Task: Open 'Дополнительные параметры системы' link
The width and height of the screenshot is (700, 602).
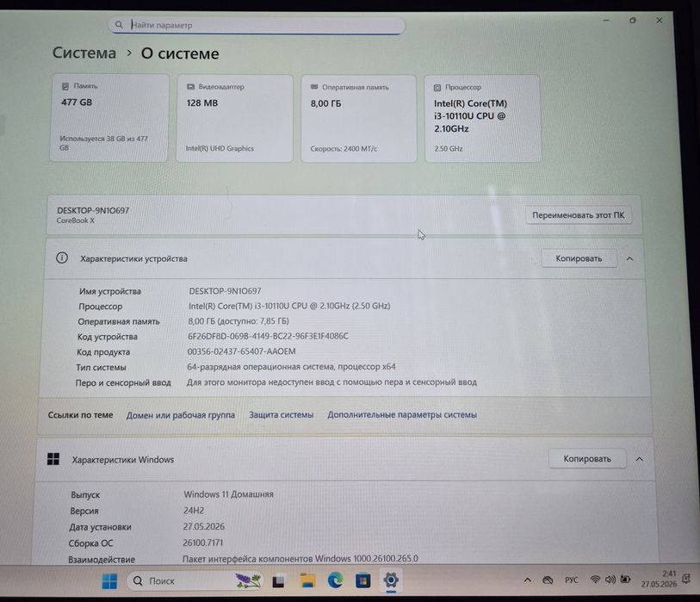Action: point(402,415)
